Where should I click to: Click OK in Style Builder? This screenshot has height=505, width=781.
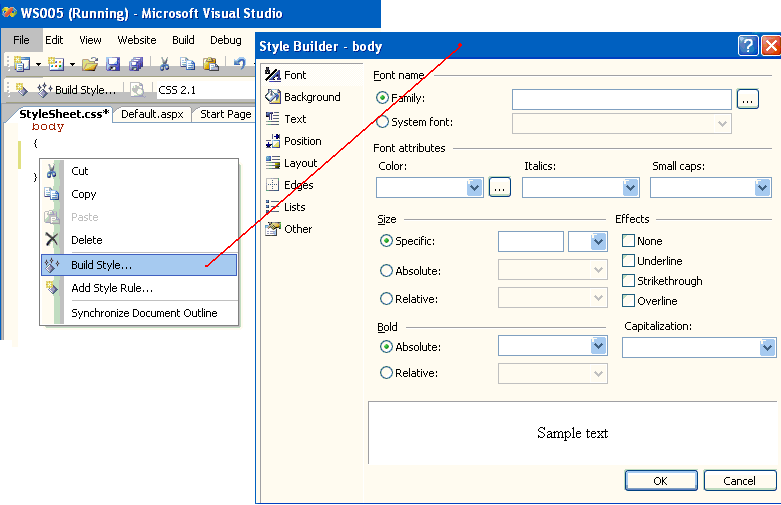(x=661, y=481)
